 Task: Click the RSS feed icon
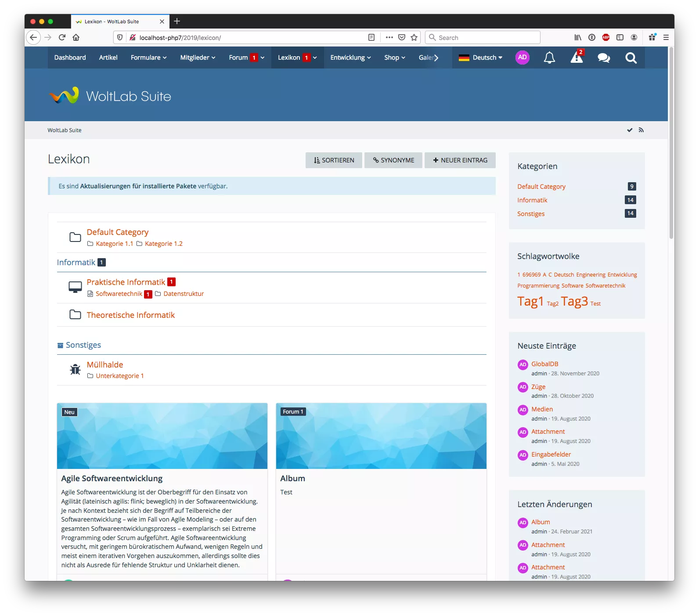coord(641,130)
